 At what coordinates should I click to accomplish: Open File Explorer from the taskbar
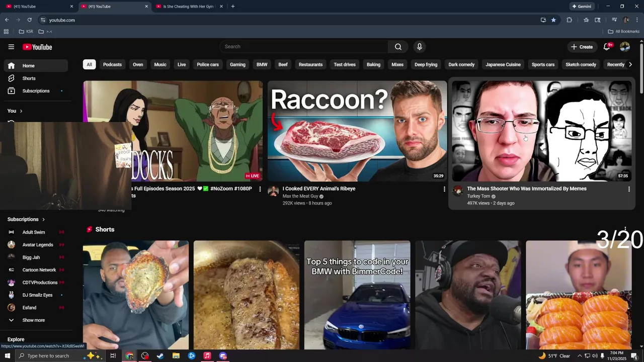pos(176,356)
